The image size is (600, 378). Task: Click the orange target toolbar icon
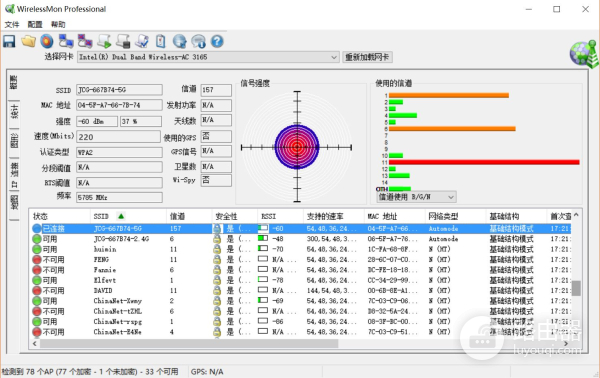pos(47,41)
